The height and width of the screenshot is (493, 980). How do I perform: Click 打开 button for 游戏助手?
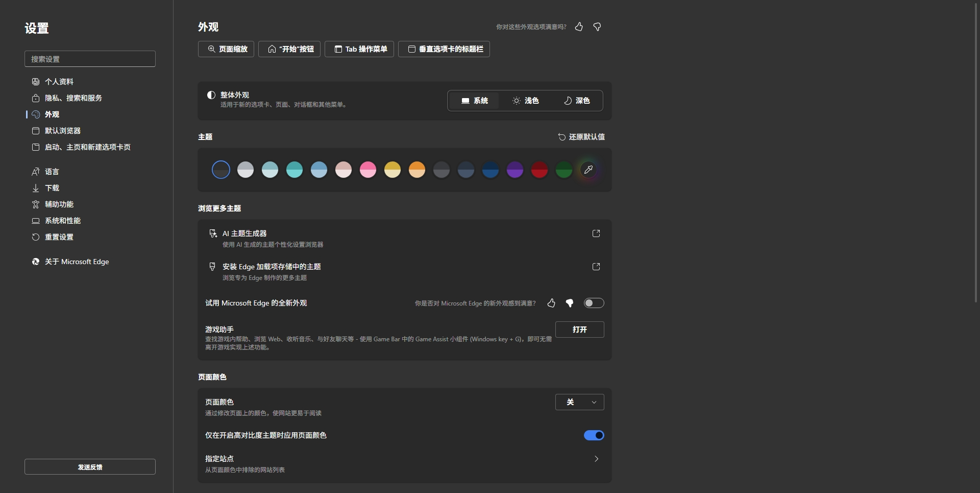tap(579, 330)
